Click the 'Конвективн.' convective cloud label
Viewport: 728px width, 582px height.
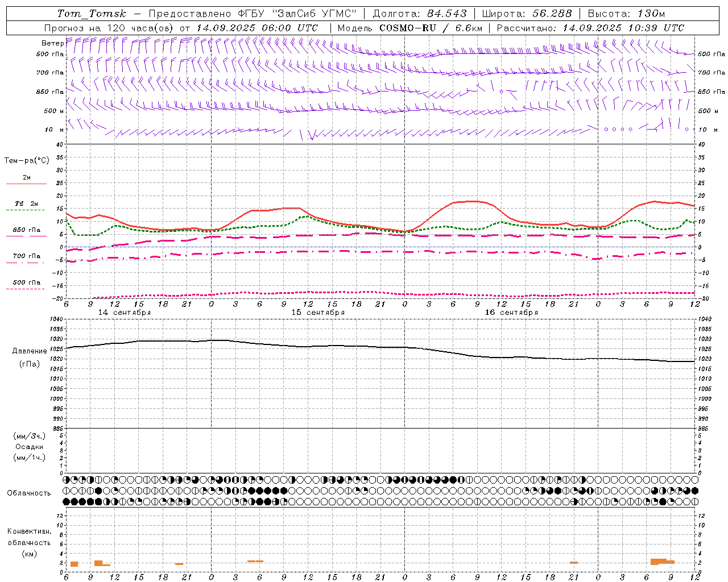pos(30,531)
